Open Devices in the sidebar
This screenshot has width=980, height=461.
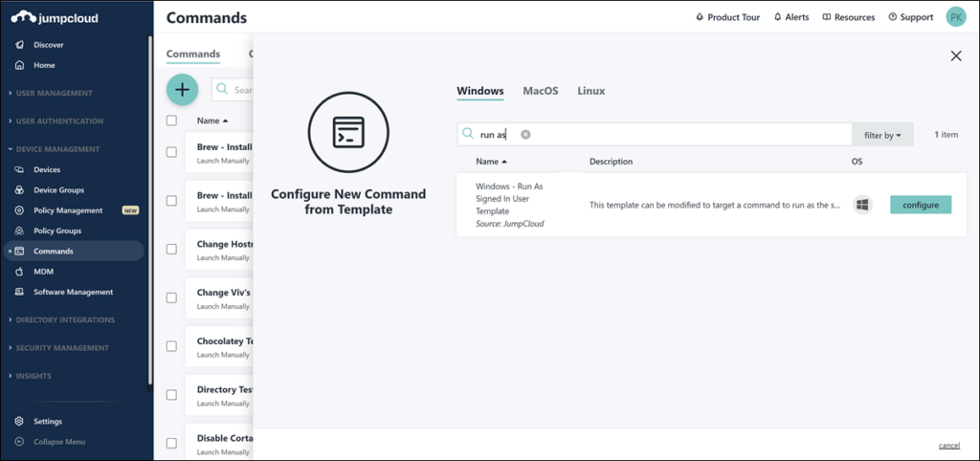click(47, 169)
